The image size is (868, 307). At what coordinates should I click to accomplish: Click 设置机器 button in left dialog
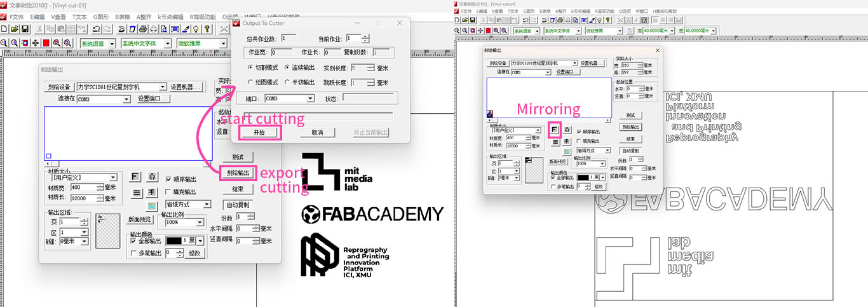pyautogui.click(x=186, y=87)
